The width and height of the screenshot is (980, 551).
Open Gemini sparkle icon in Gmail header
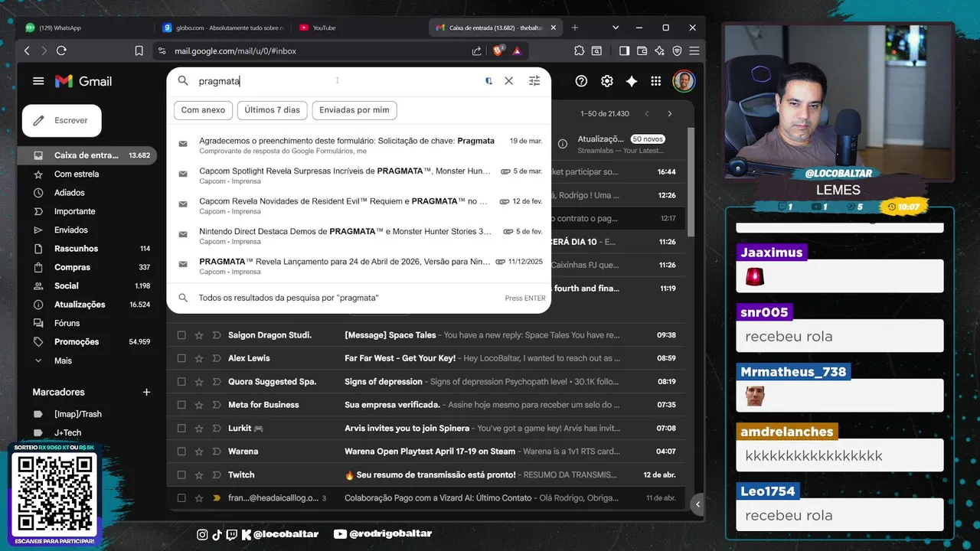(x=632, y=81)
